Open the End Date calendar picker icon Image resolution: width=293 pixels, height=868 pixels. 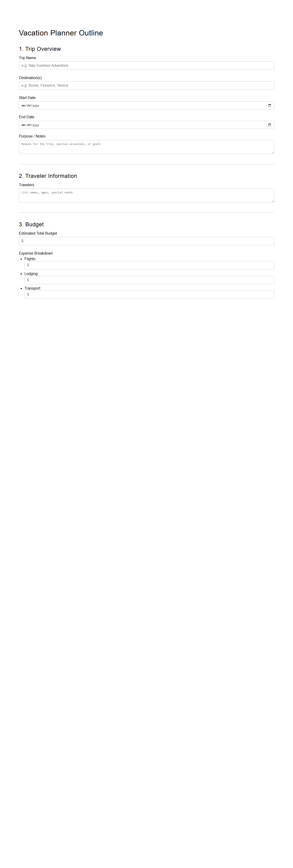269,125
